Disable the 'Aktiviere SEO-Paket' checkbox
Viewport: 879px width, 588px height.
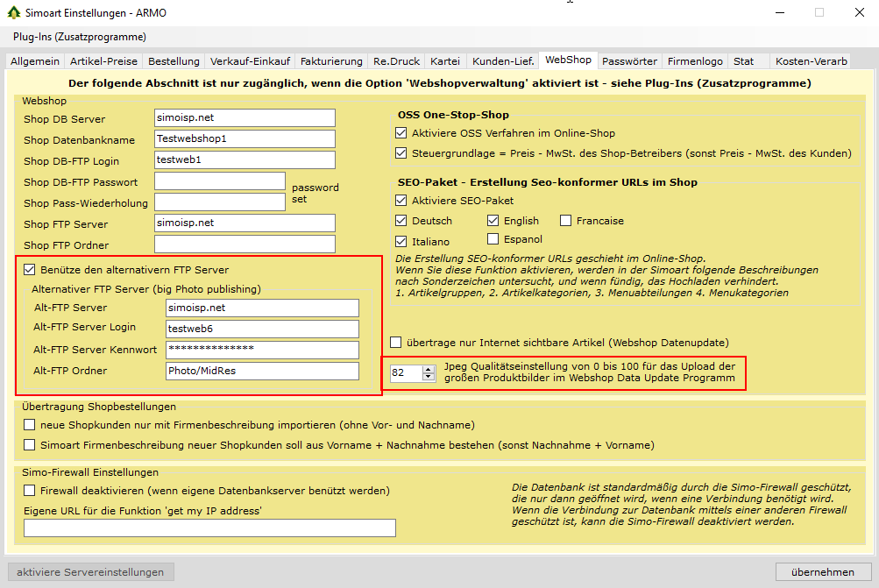(x=402, y=201)
